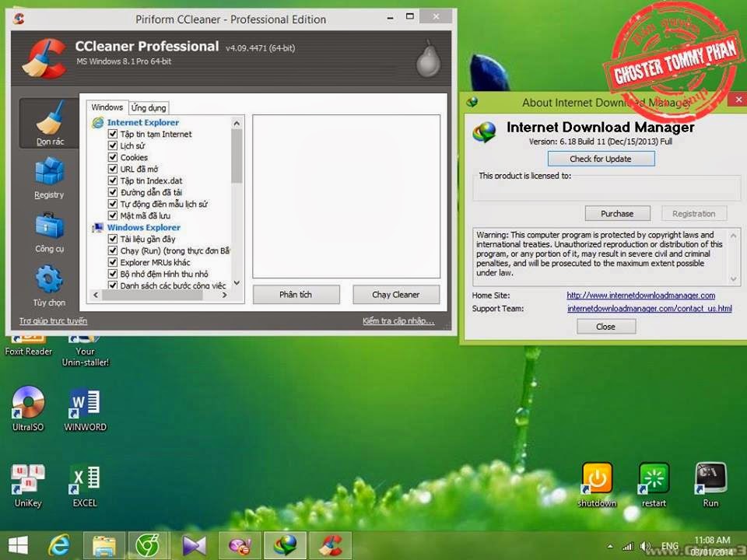Viewport: 747px width, 560px height.
Task: Click Windows Explorer icon in cleaner list
Action: (98, 228)
